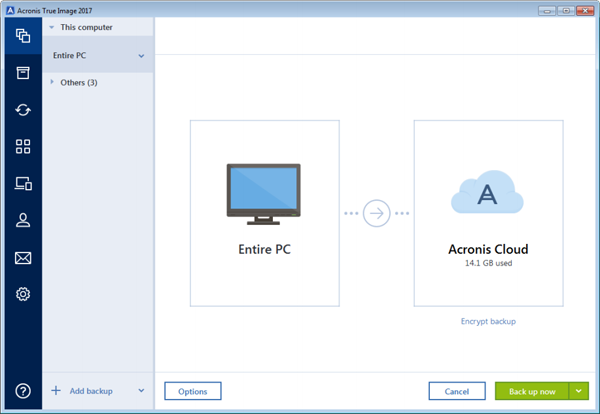Start backup with Back up now

[x=531, y=391]
